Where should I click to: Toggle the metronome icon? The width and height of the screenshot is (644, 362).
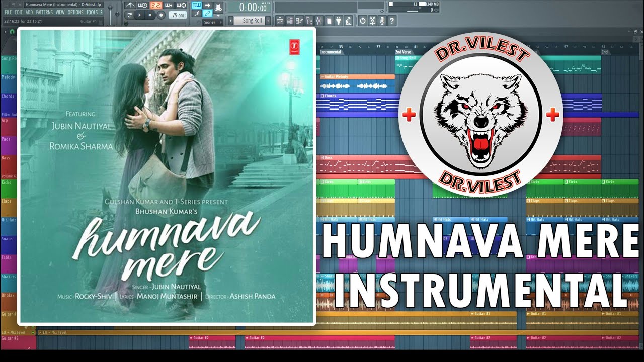pyautogui.click(x=130, y=5)
